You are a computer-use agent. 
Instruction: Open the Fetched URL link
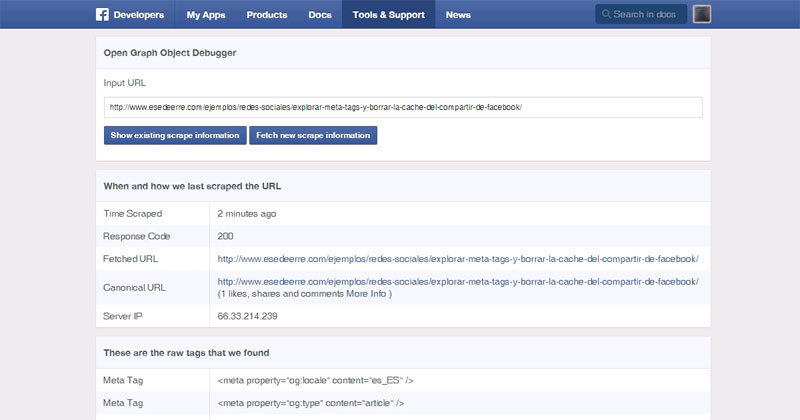458,259
